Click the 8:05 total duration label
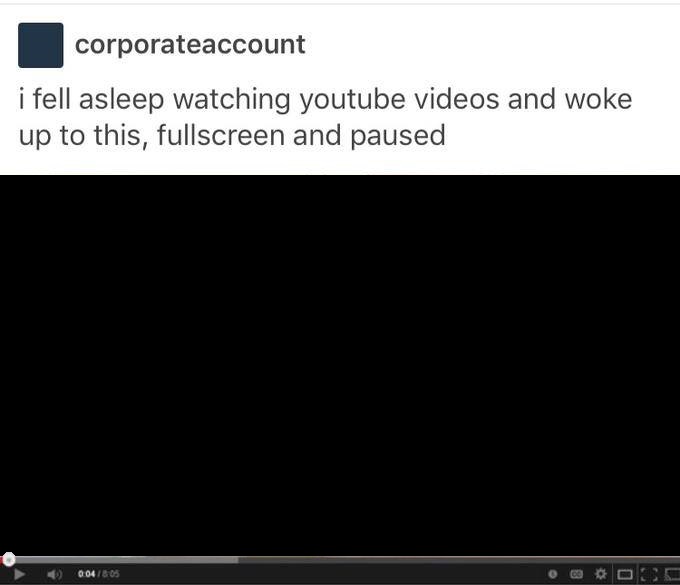This screenshot has height=585, width=680. (x=111, y=574)
